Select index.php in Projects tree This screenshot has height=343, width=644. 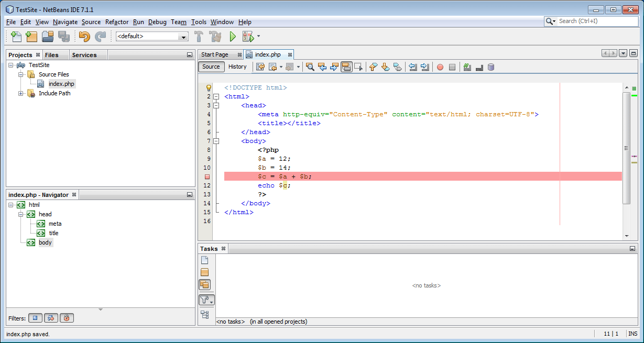pyautogui.click(x=61, y=84)
